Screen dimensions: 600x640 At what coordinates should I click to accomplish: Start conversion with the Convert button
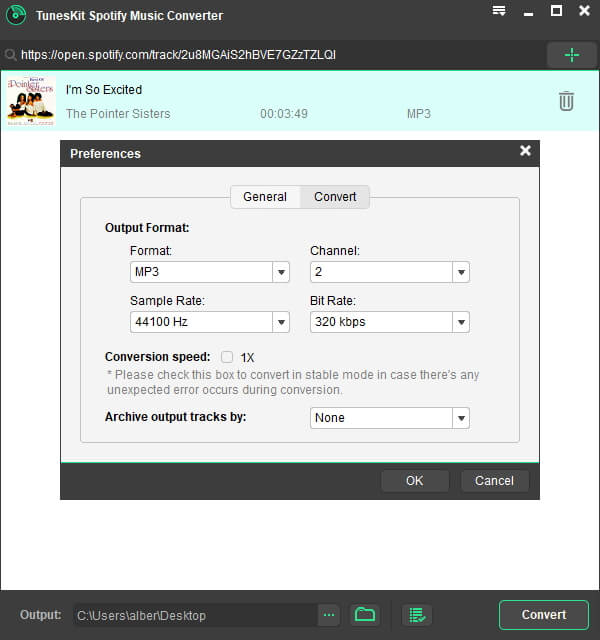(x=544, y=615)
